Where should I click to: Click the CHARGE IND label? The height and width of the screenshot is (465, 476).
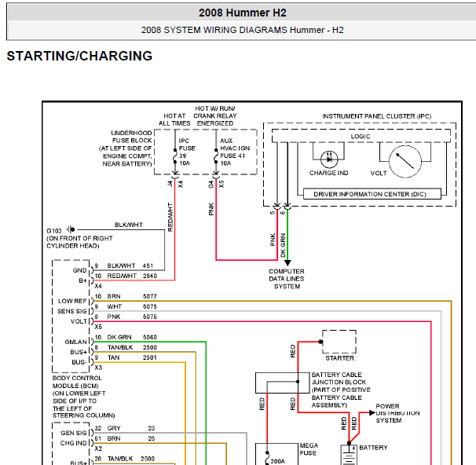(x=329, y=173)
